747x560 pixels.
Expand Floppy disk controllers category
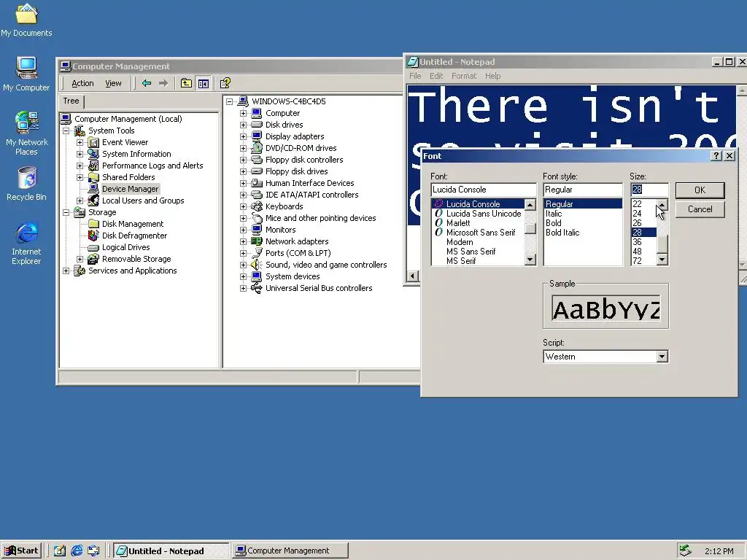click(x=244, y=160)
